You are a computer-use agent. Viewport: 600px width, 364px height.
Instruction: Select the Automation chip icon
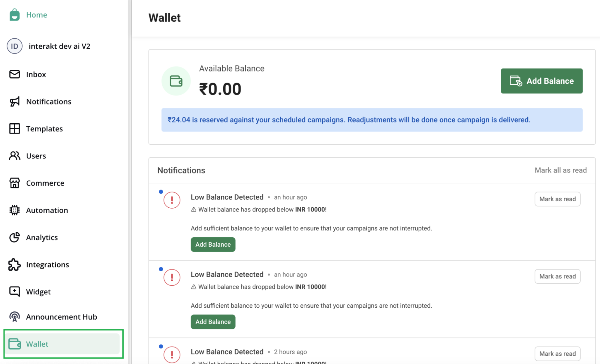click(x=14, y=210)
